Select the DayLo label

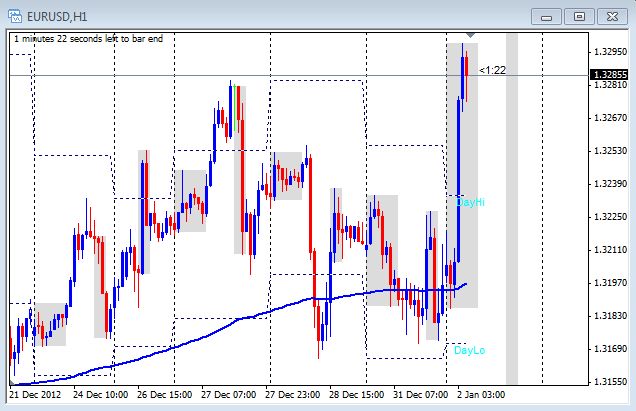(469, 350)
